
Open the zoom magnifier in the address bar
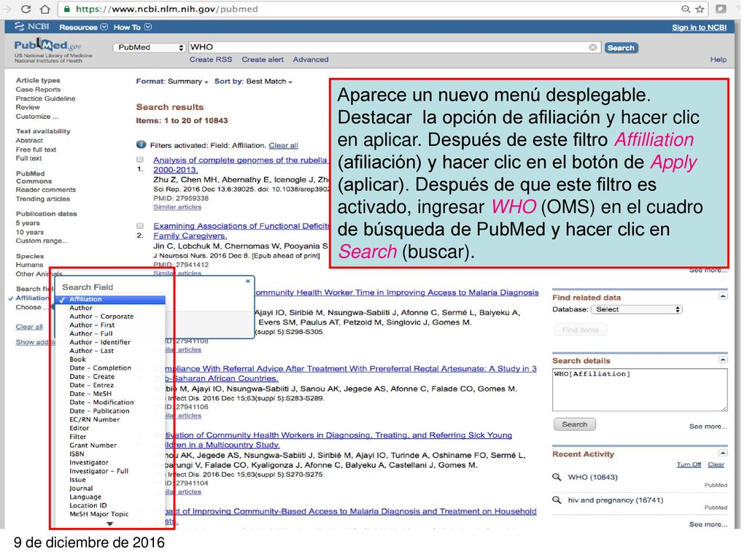click(686, 9)
